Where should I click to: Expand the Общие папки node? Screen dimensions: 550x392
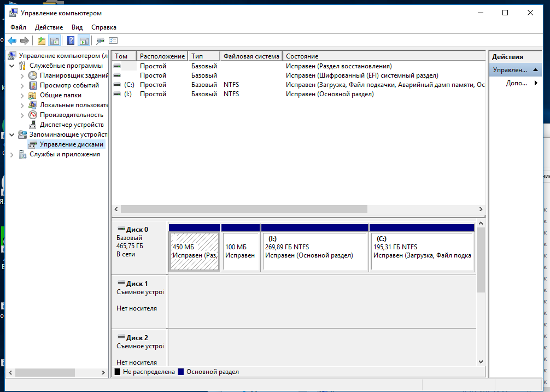(22, 95)
